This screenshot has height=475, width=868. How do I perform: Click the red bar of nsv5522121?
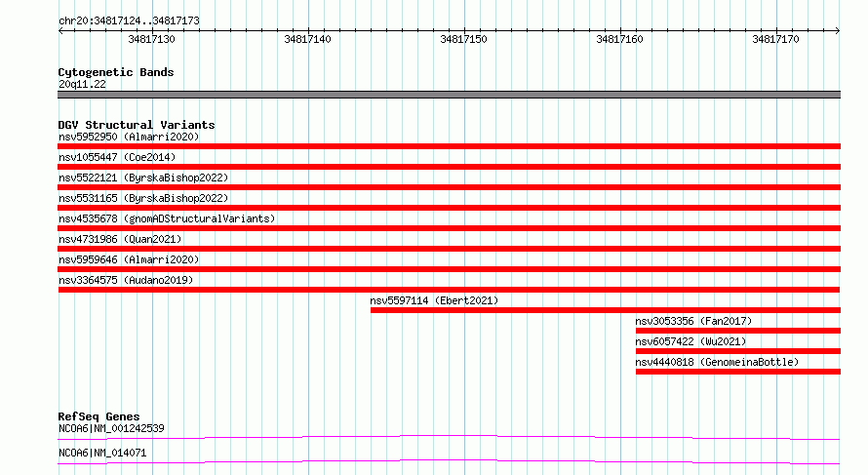pos(449,187)
